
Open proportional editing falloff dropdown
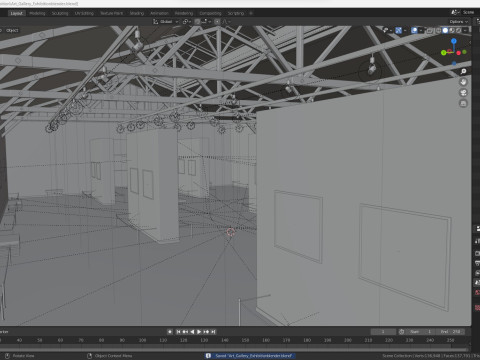click(226, 22)
